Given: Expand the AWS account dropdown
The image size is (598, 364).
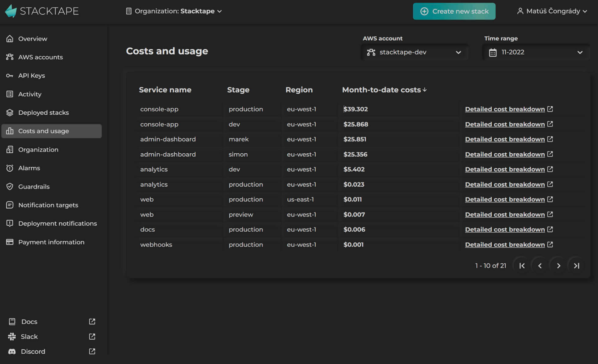Looking at the screenshot, I should (414, 52).
